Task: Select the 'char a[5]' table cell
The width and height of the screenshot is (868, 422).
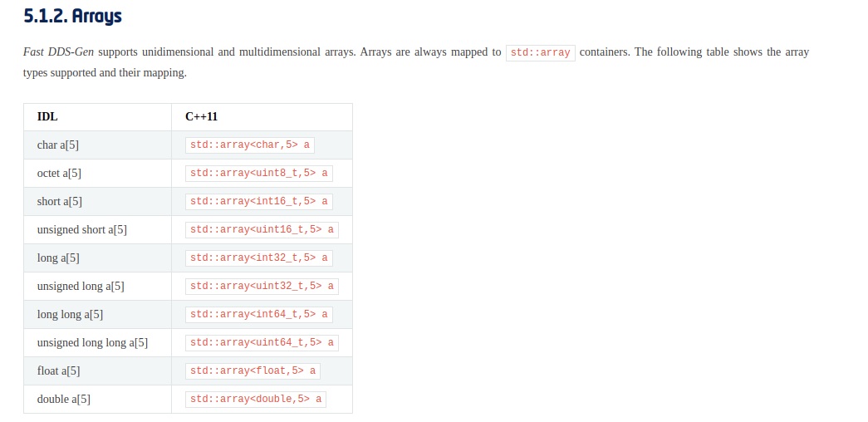Action: pyautogui.click(x=97, y=145)
